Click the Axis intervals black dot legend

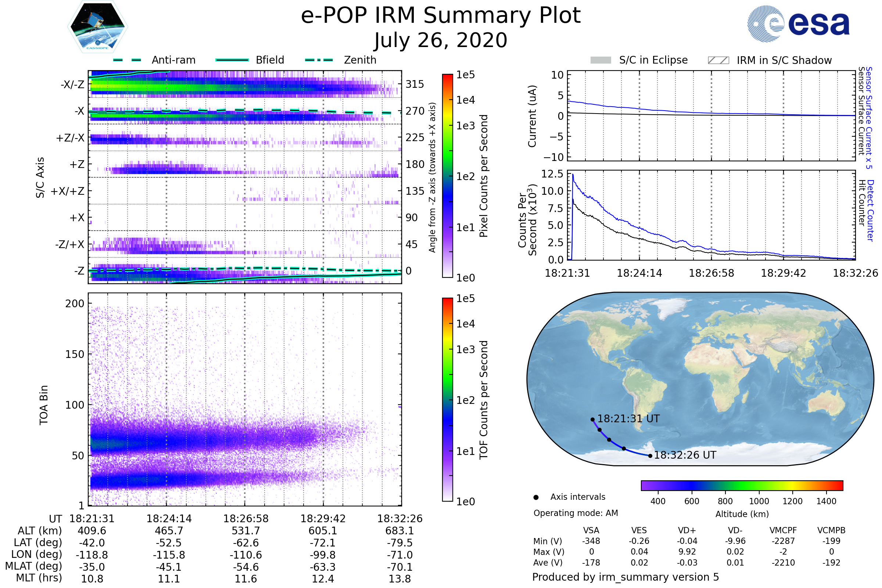coord(536,497)
